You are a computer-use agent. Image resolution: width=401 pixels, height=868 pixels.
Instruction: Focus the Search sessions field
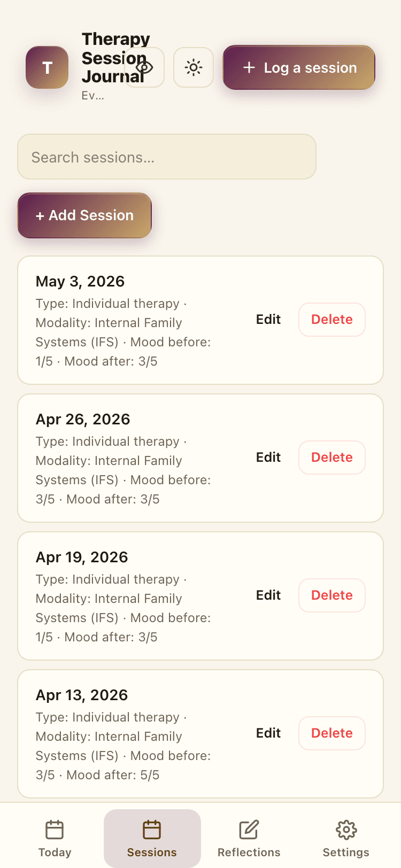click(167, 157)
